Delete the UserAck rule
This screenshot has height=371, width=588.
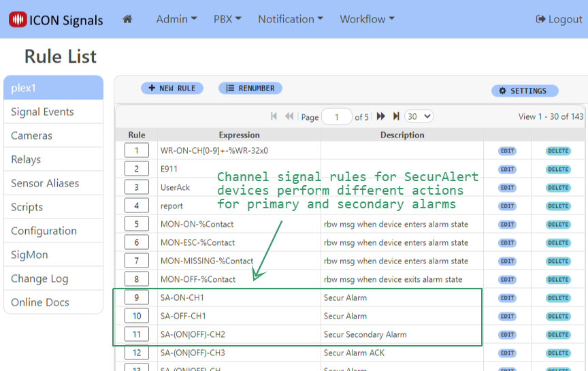pyautogui.click(x=558, y=188)
